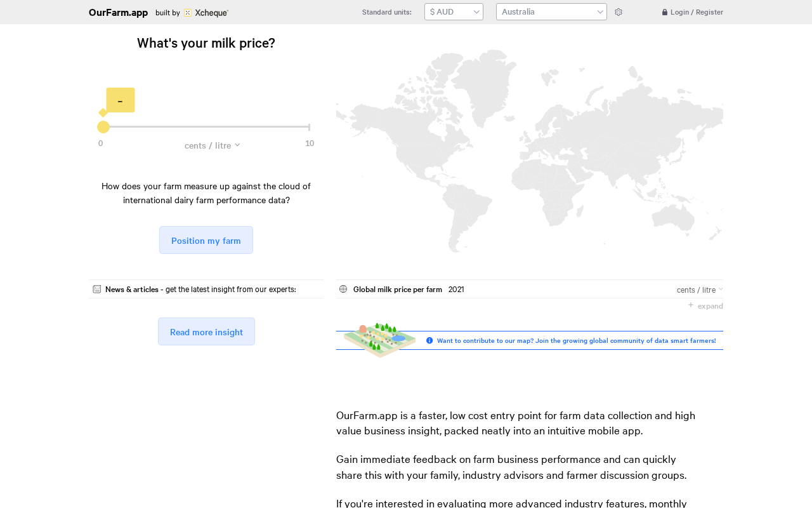Open cents / litre dropdown in map header
The height and width of the screenshot is (508, 812).
(x=700, y=290)
